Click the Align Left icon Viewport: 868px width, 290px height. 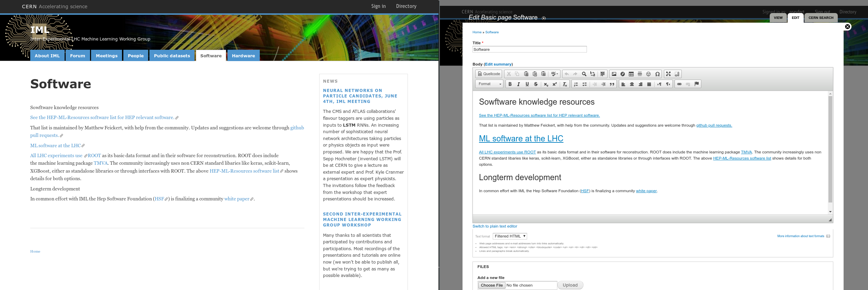pyautogui.click(x=623, y=84)
